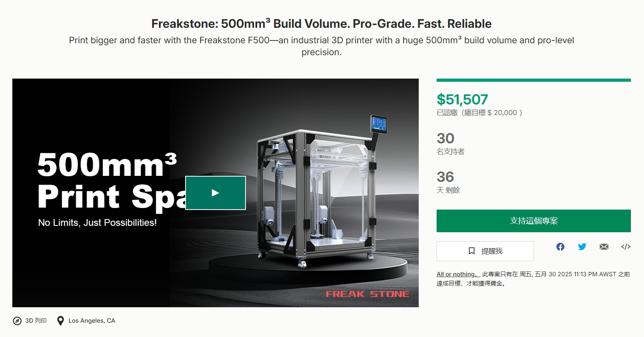Click the location pin icon beside Los Angeles, CA
This screenshot has width=644, height=337.
point(60,320)
